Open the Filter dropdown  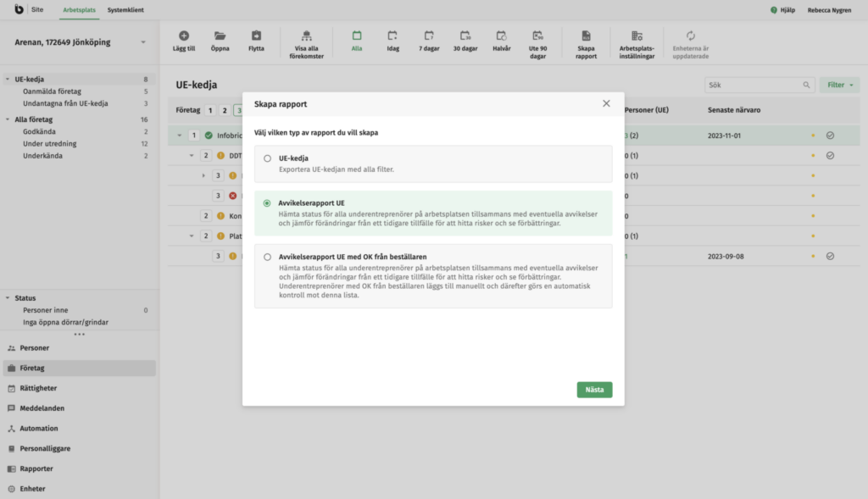pyautogui.click(x=839, y=85)
